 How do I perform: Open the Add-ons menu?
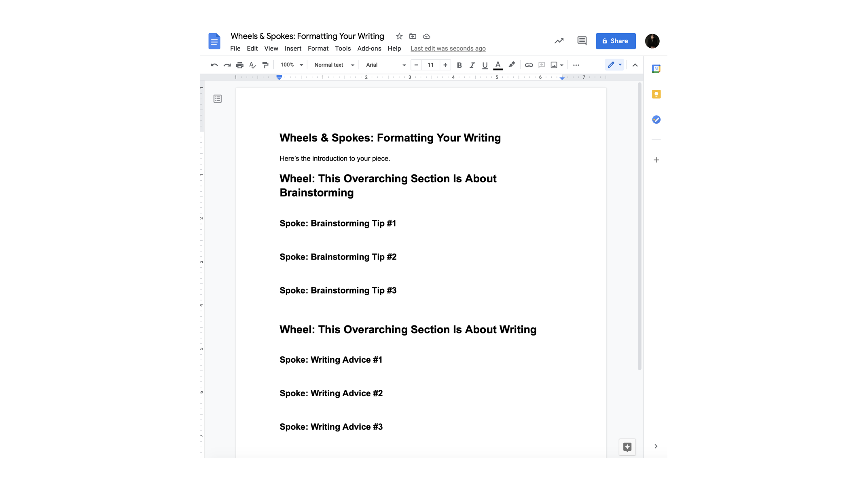click(x=369, y=49)
